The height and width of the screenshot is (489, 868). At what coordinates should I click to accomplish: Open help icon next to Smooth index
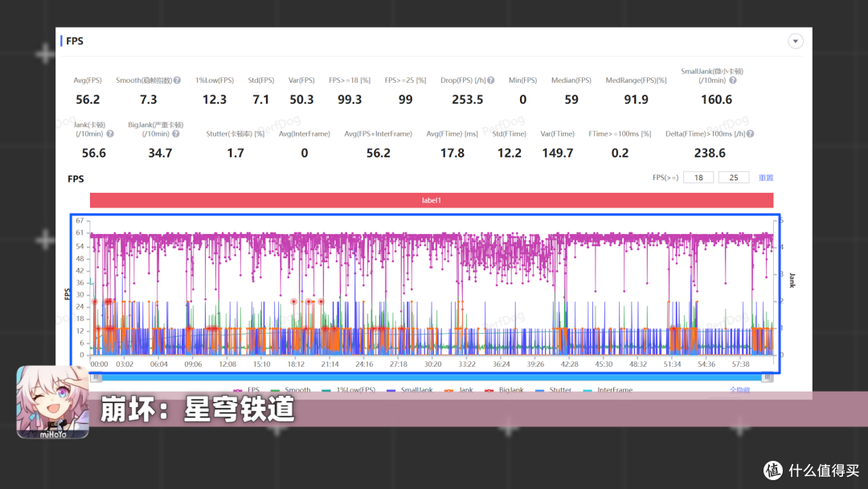click(x=177, y=80)
